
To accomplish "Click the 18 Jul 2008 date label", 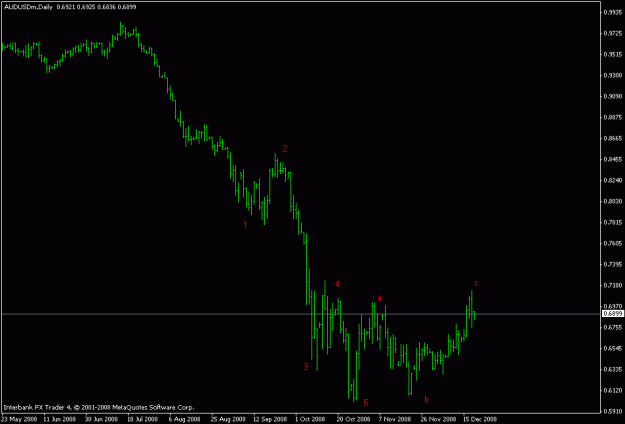I will (142, 420).
